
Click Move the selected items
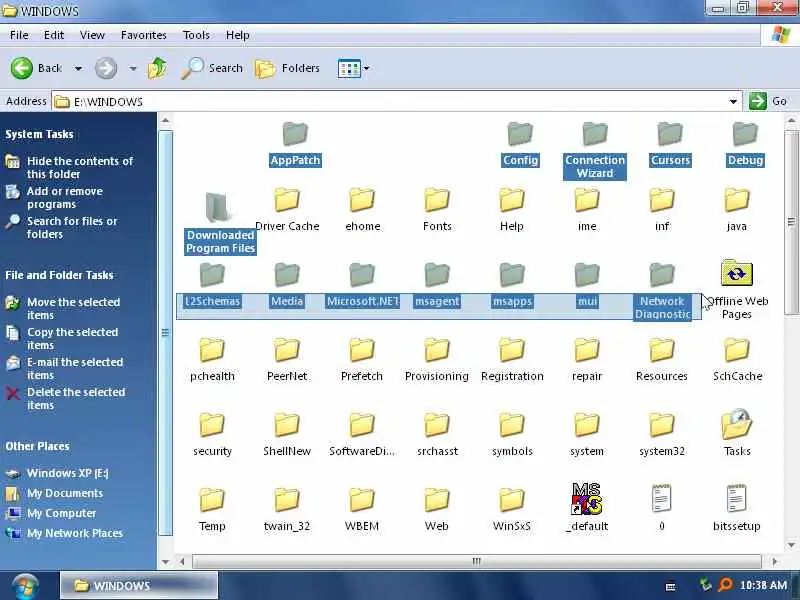point(73,308)
